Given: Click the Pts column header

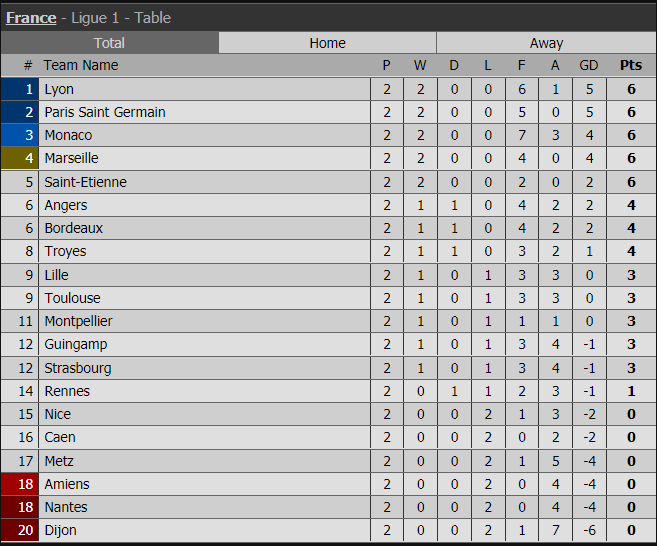Looking at the screenshot, I should click(631, 65).
